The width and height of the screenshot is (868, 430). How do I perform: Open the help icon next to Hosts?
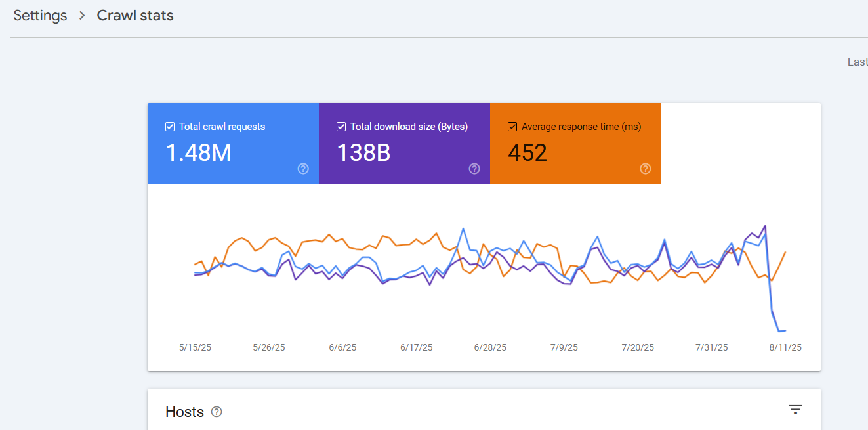[217, 412]
